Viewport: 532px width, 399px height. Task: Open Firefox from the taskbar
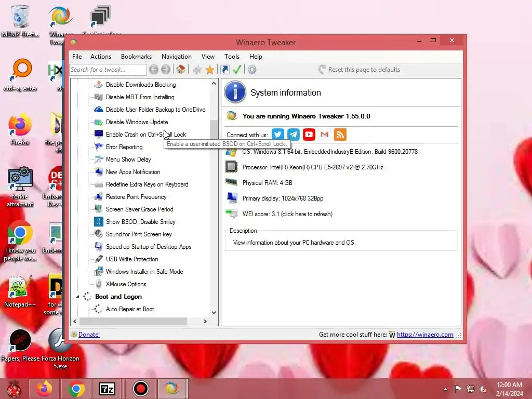(x=45, y=389)
